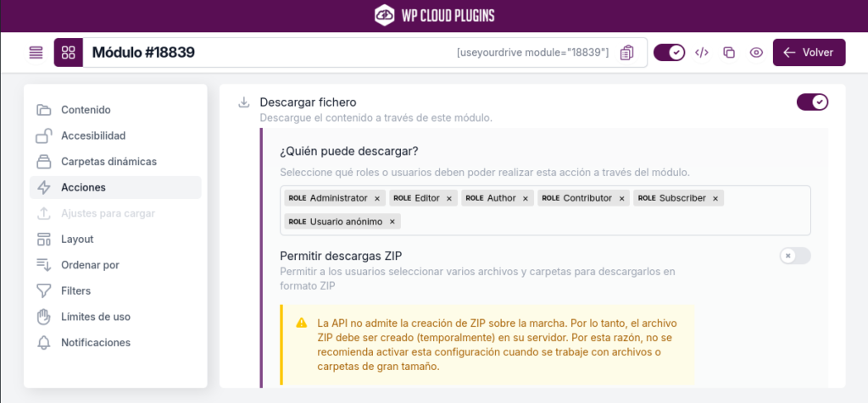The image size is (868, 403).
Task: Enable the Permitir descargas ZIP toggle
Action: click(795, 256)
